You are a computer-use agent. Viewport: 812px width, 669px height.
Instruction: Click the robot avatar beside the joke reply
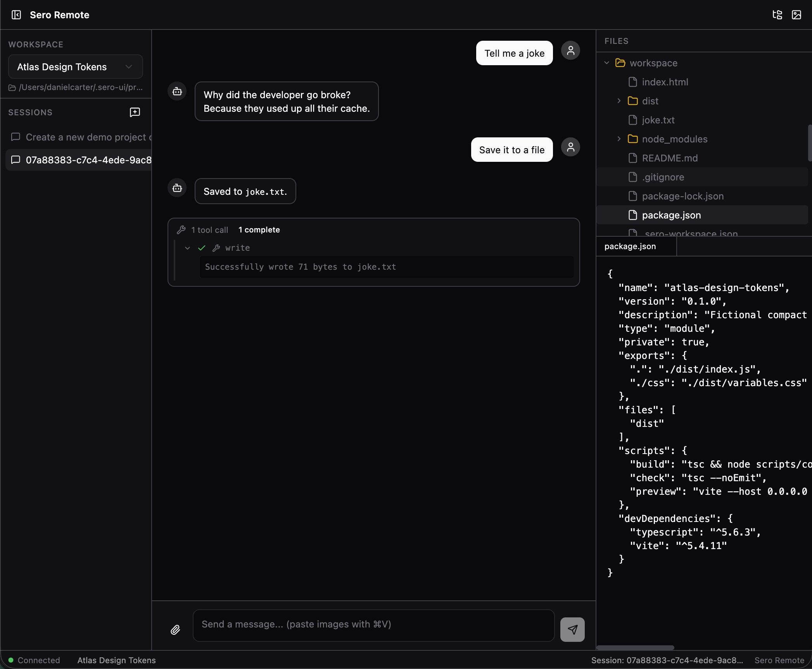click(x=177, y=91)
